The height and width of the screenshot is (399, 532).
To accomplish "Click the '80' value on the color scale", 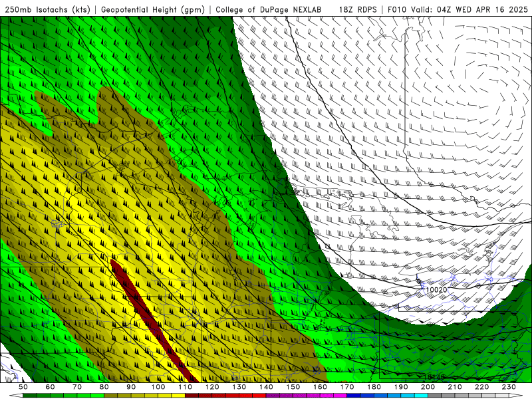I will tap(104, 387).
